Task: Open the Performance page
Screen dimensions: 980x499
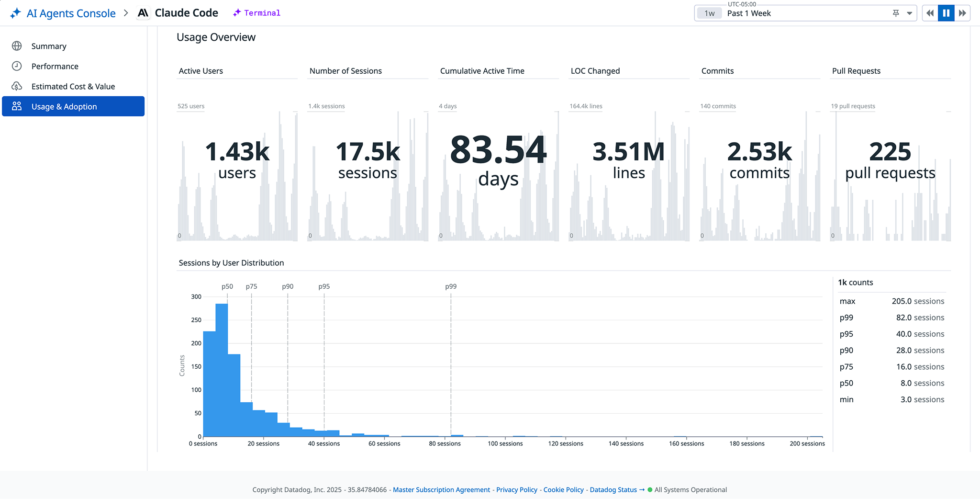Action: 55,66
